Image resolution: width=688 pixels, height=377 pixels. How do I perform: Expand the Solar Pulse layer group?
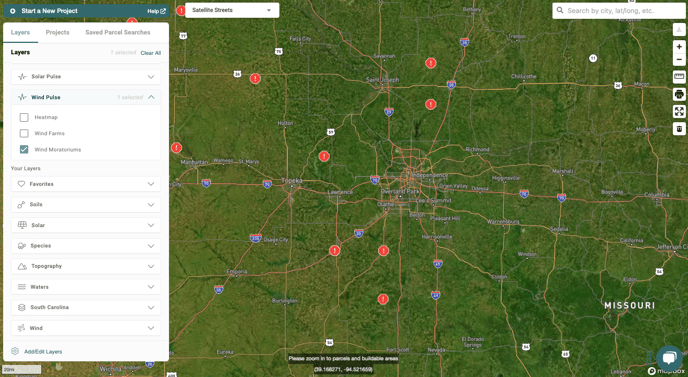pos(86,76)
